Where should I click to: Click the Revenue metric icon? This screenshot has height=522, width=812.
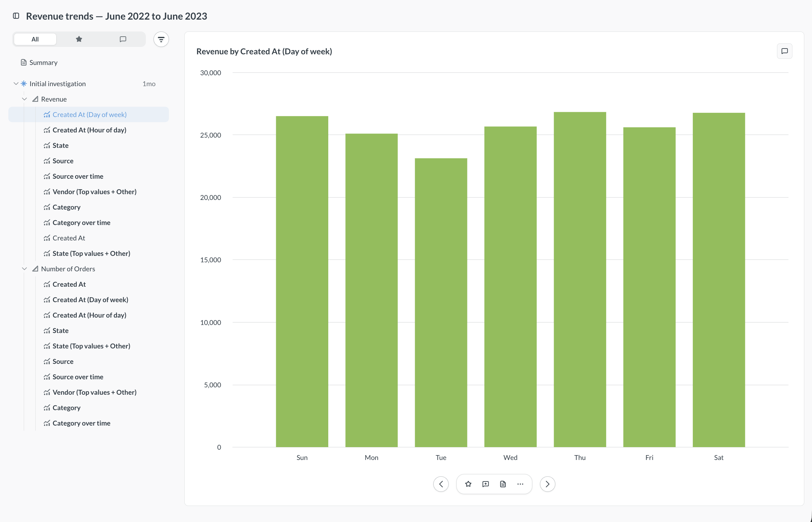(35, 99)
